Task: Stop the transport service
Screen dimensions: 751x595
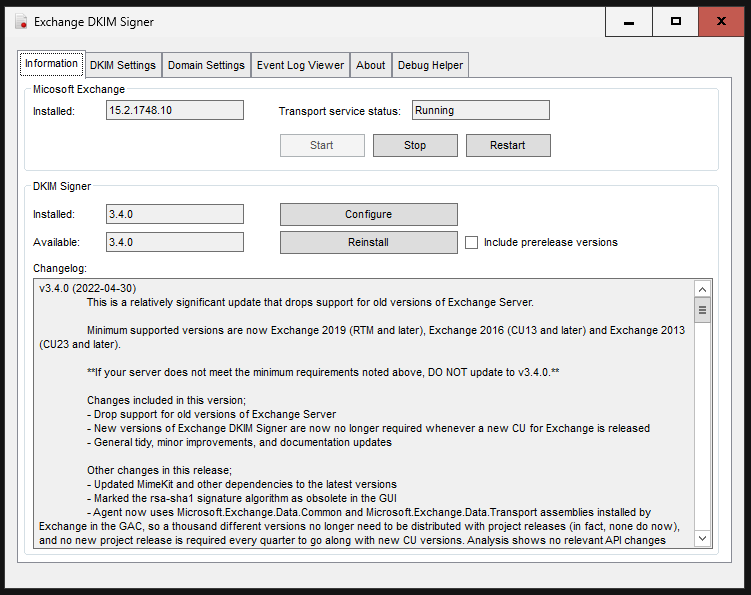Action: tap(415, 145)
